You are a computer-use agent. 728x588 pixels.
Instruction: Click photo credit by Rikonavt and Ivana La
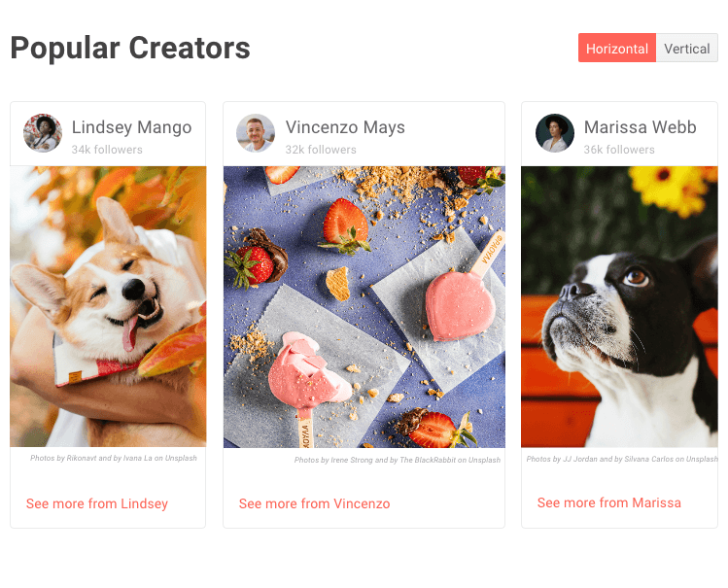click(114, 458)
